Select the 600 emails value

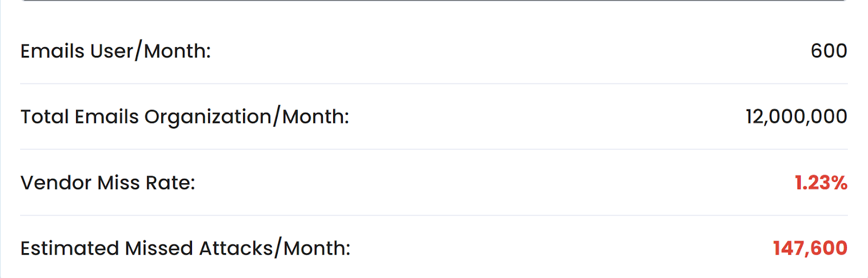[x=829, y=51]
